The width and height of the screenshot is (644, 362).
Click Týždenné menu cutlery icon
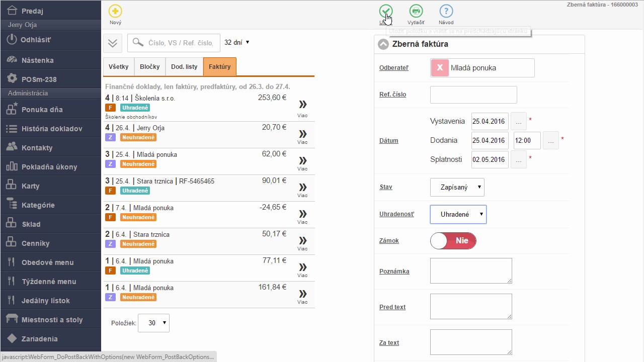[x=12, y=281]
